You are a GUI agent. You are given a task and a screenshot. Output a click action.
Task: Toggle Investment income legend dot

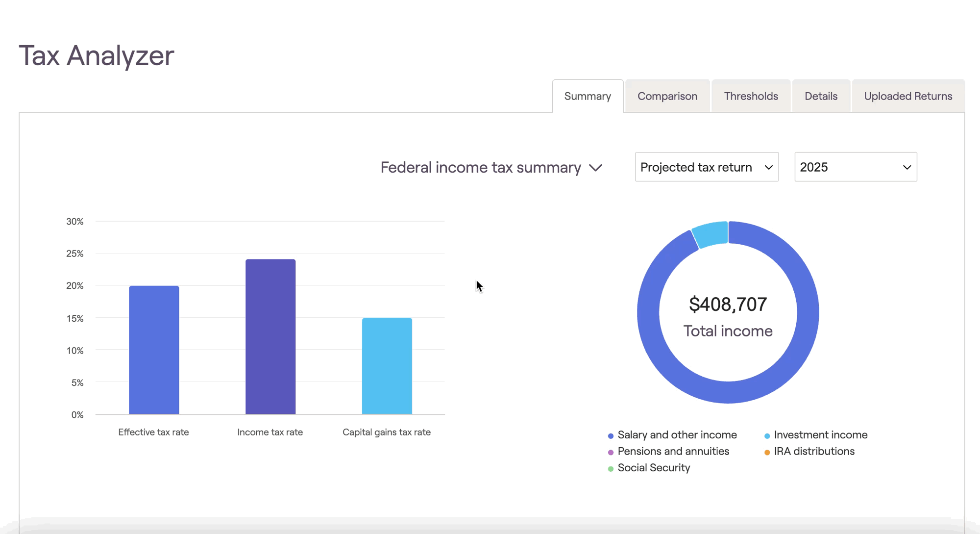coord(767,435)
